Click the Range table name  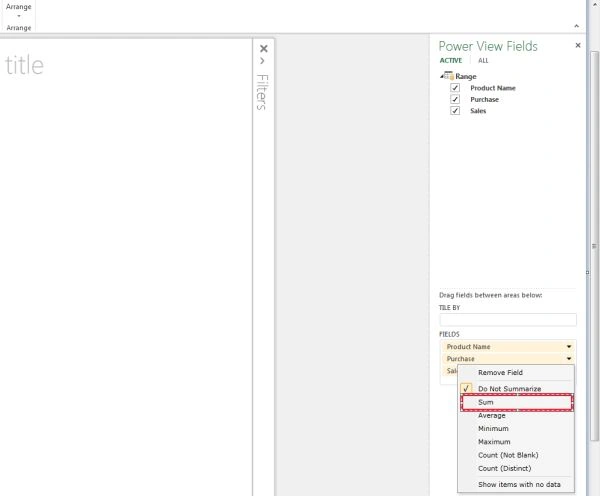pyautogui.click(x=466, y=77)
